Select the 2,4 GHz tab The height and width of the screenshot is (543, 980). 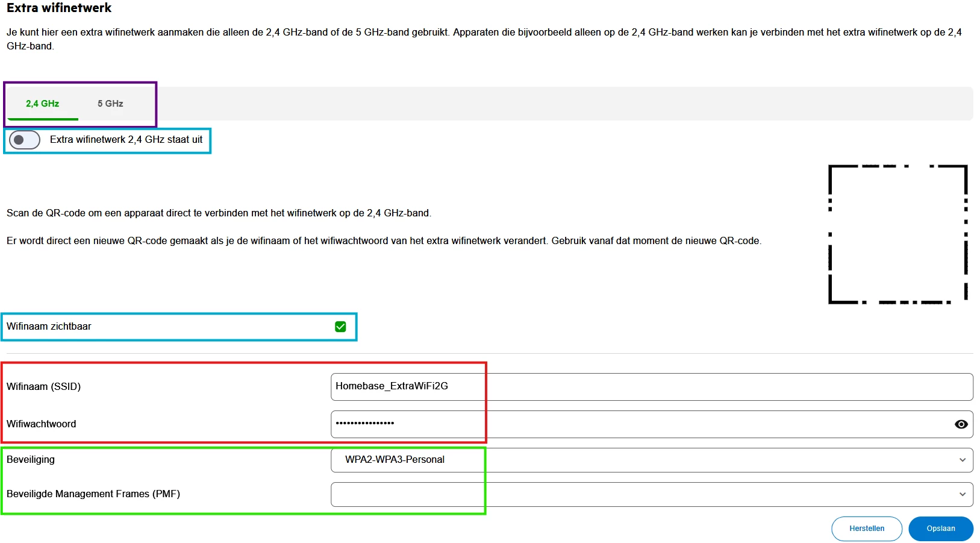pyautogui.click(x=42, y=104)
